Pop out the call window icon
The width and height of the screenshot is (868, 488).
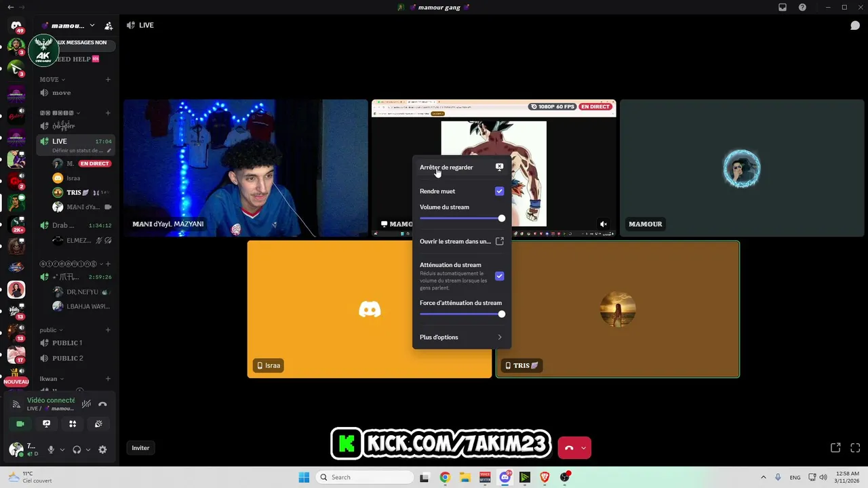coord(835,447)
